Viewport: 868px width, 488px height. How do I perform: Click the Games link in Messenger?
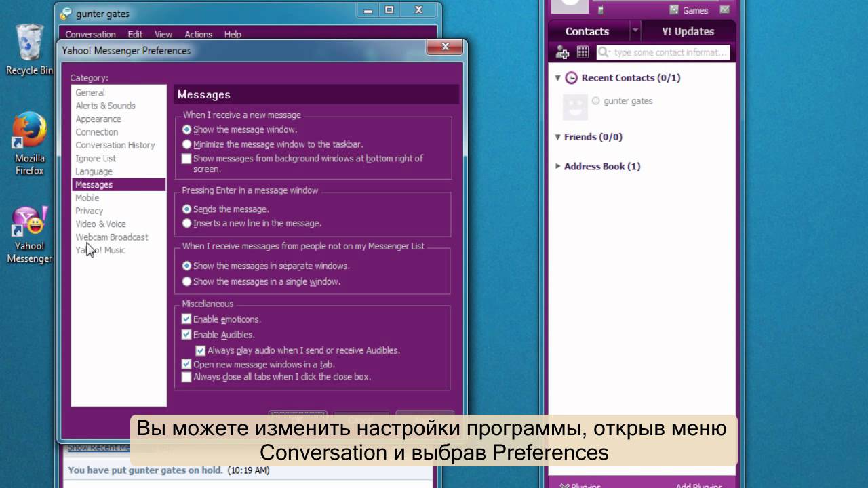(x=695, y=10)
